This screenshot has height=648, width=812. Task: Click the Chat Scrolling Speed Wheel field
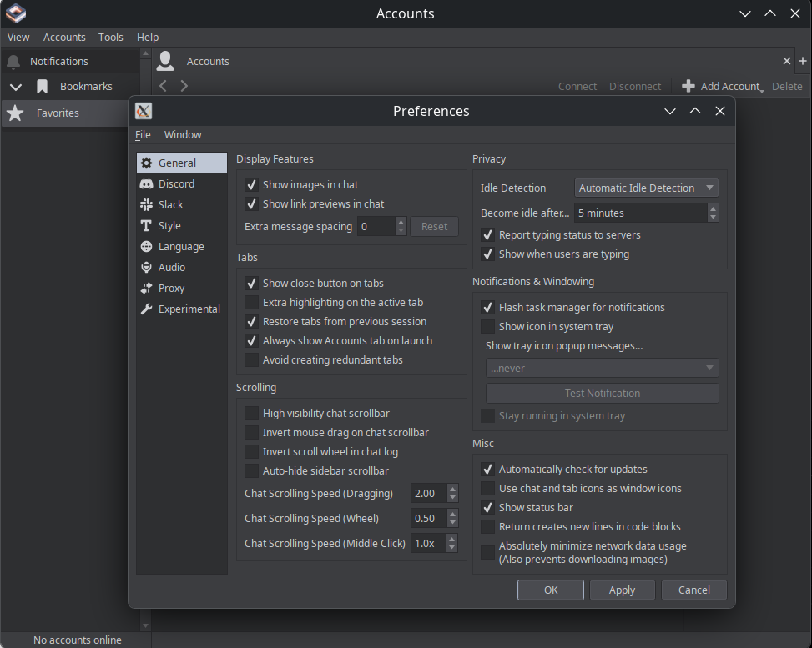[427, 519]
